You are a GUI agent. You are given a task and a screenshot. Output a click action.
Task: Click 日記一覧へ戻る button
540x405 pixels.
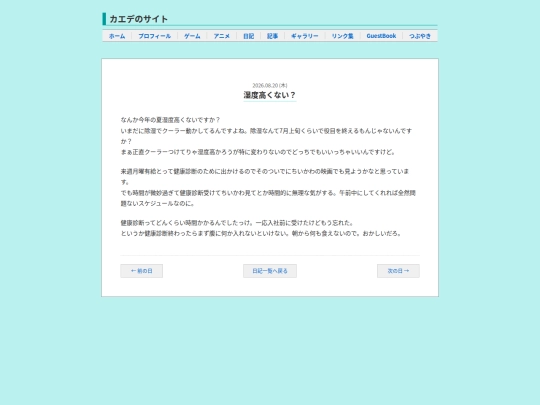coord(270,271)
